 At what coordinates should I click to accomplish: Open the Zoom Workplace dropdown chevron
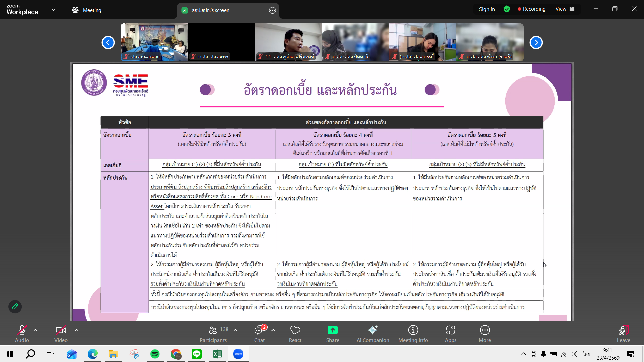[x=54, y=10]
